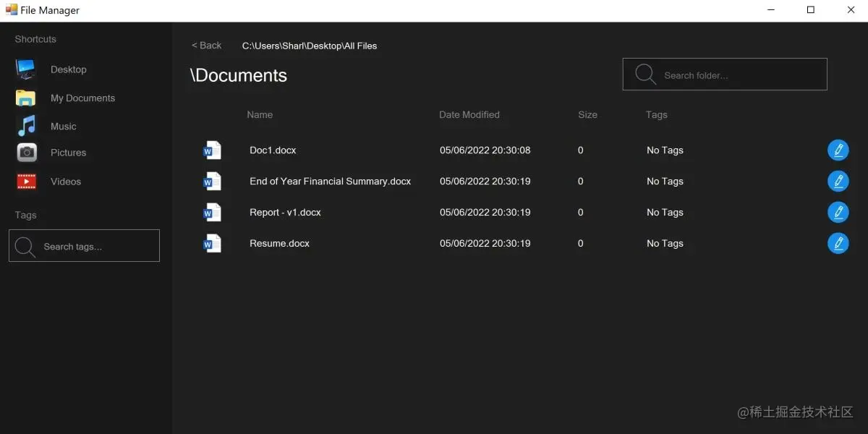Screen dimensions: 868x434
Task: Open the Videos shortcut icon
Action: (x=25, y=181)
